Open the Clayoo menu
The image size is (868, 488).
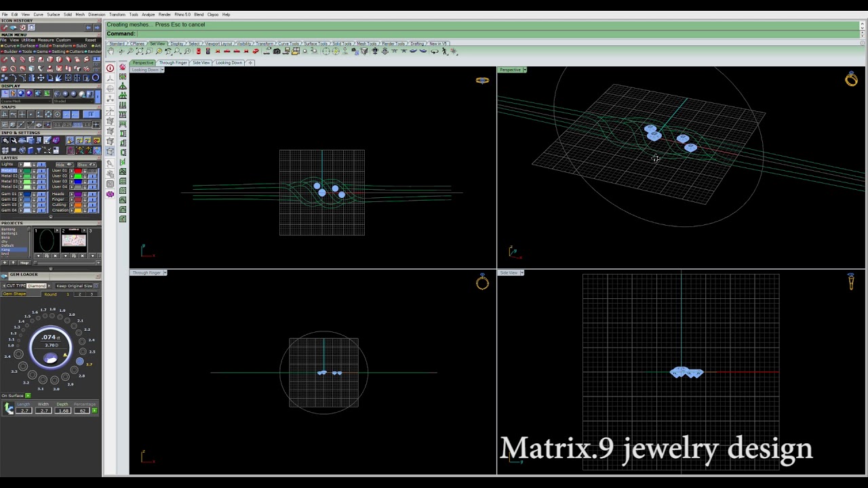click(x=212, y=14)
